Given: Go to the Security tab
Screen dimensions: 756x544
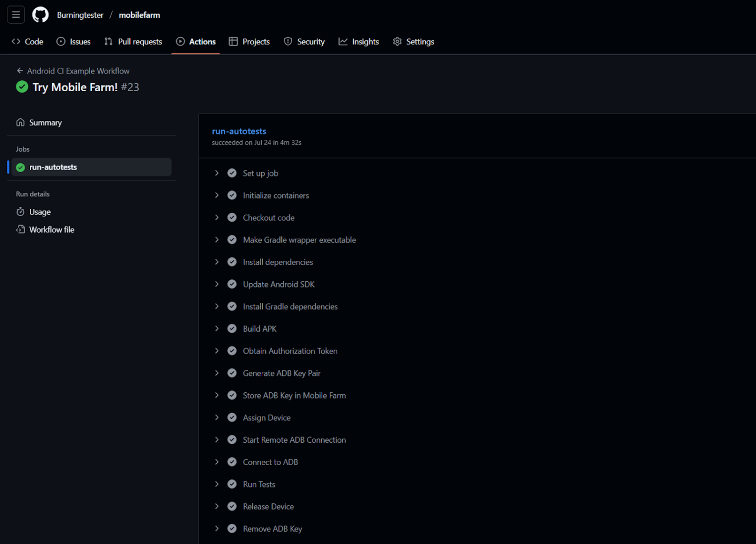Looking at the screenshot, I should click(x=304, y=42).
